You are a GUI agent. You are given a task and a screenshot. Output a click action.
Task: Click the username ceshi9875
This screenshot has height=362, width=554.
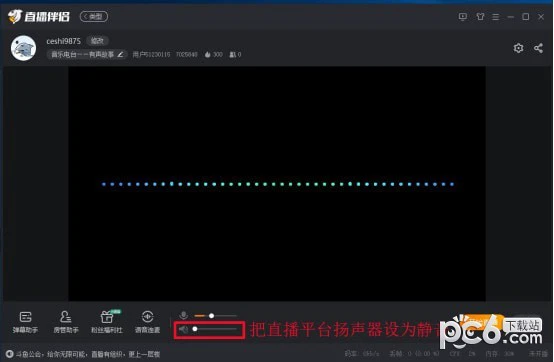(x=64, y=41)
